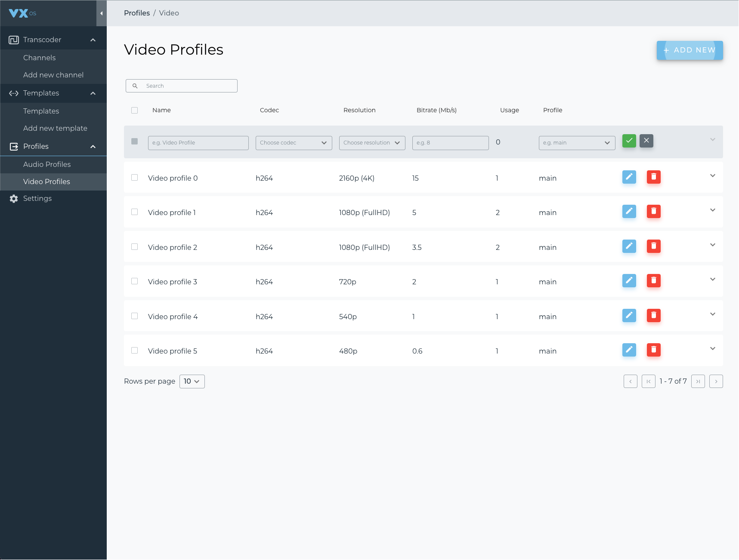Screen dimensions: 739x560
Task: Edit Video profile 5 with pencil icon
Action: pos(629,350)
